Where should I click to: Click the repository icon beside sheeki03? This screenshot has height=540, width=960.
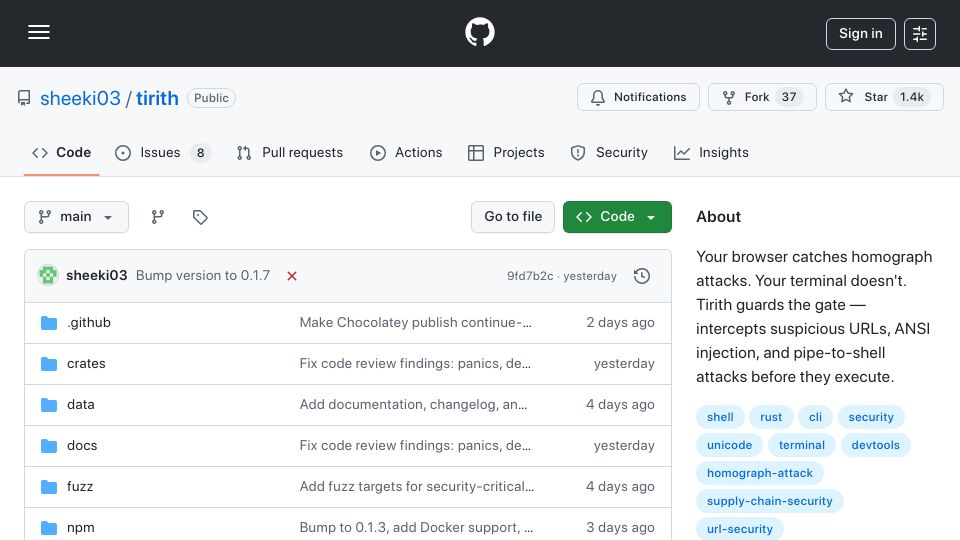point(24,98)
